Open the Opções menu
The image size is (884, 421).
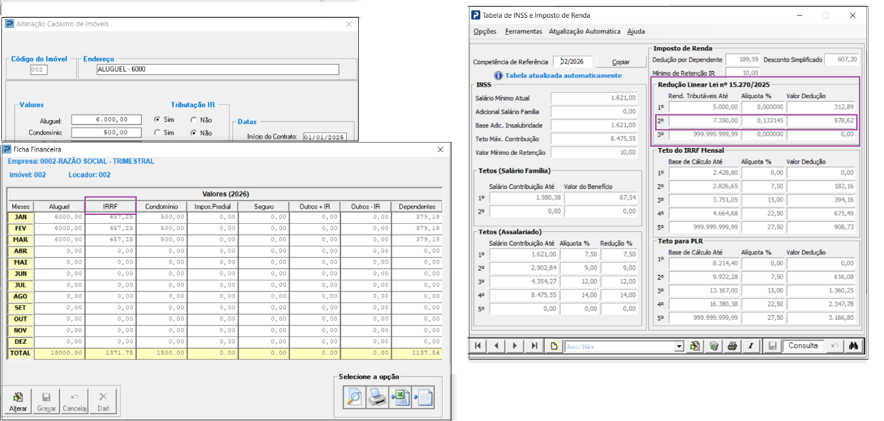(485, 32)
